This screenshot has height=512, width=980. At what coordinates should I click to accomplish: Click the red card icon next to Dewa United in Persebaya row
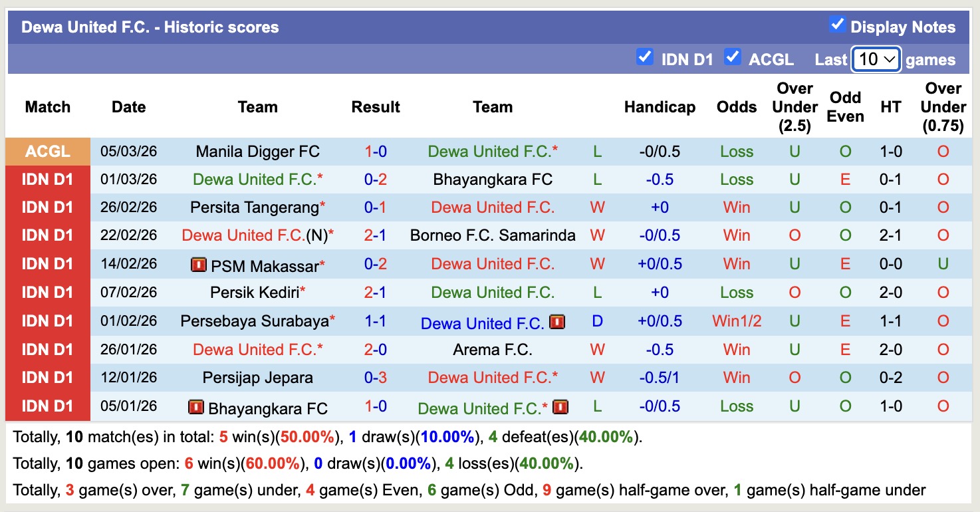point(557,322)
